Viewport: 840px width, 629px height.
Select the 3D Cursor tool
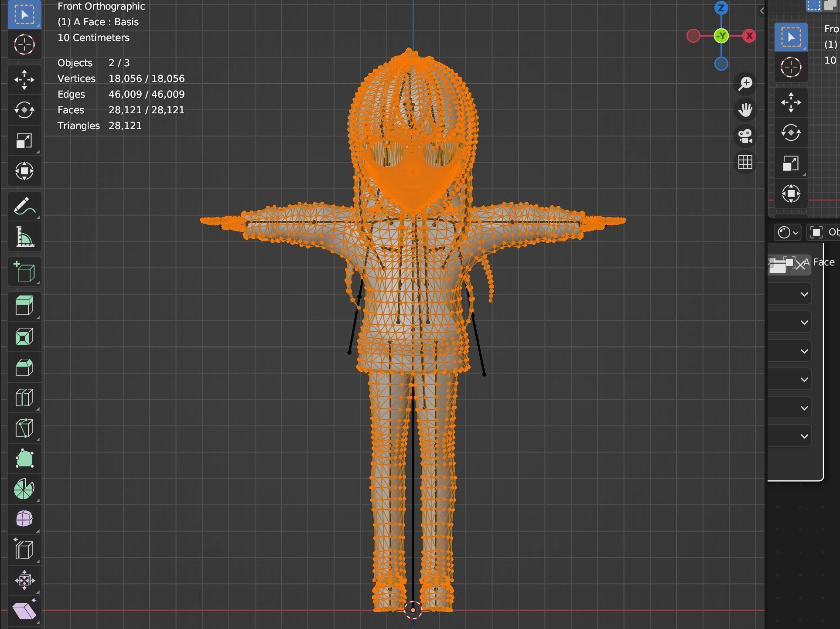point(24,45)
